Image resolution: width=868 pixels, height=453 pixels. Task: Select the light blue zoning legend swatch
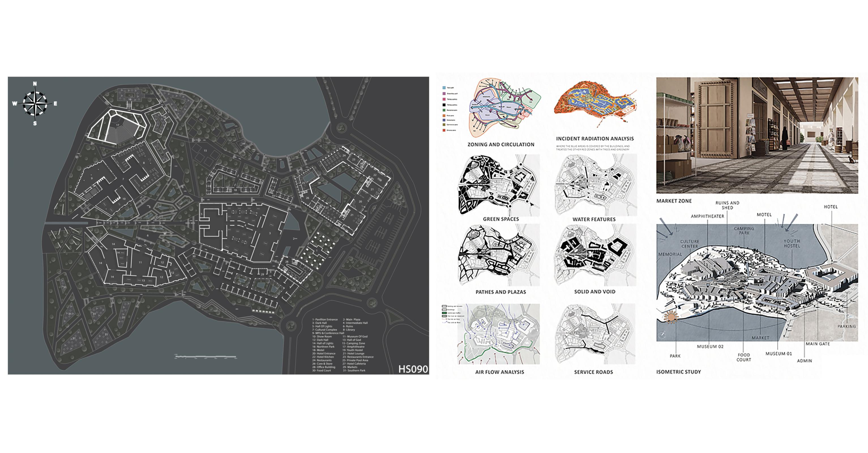tap(444, 88)
